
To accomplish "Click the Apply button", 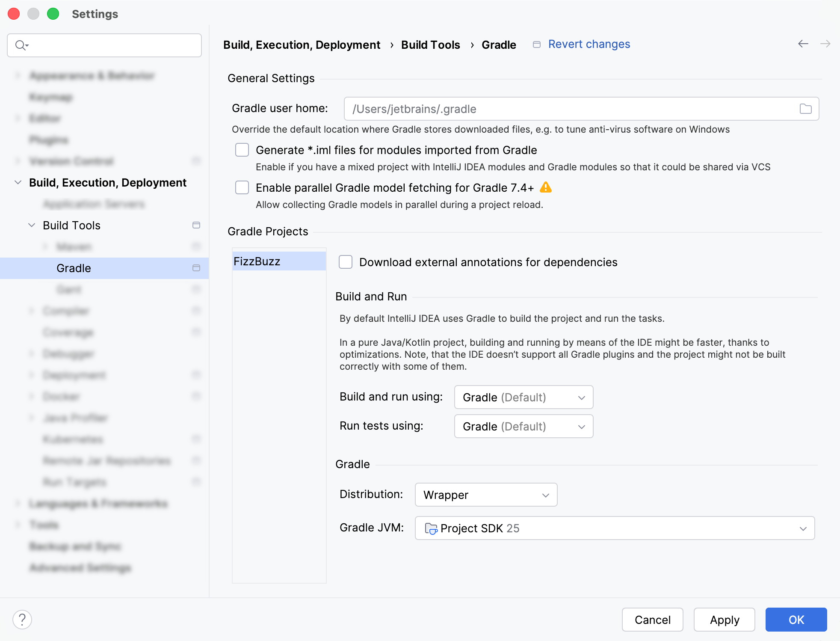I will point(724,620).
